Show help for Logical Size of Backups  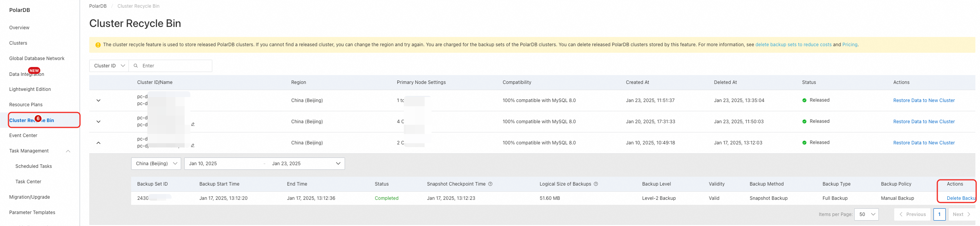(596, 184)
